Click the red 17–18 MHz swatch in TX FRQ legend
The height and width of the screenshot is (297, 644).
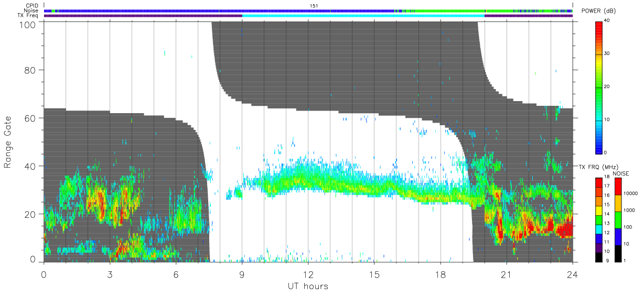(x=598, y=181)
